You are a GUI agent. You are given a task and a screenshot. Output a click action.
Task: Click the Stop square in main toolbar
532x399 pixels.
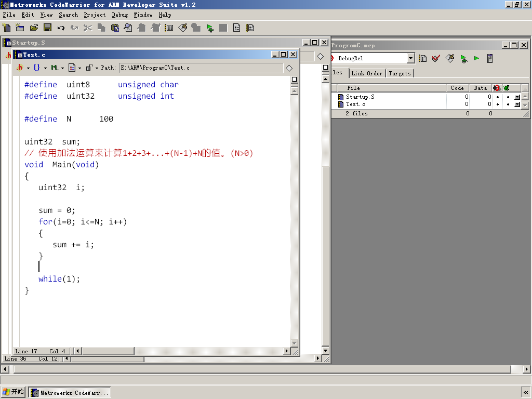(x=223, y=28)
